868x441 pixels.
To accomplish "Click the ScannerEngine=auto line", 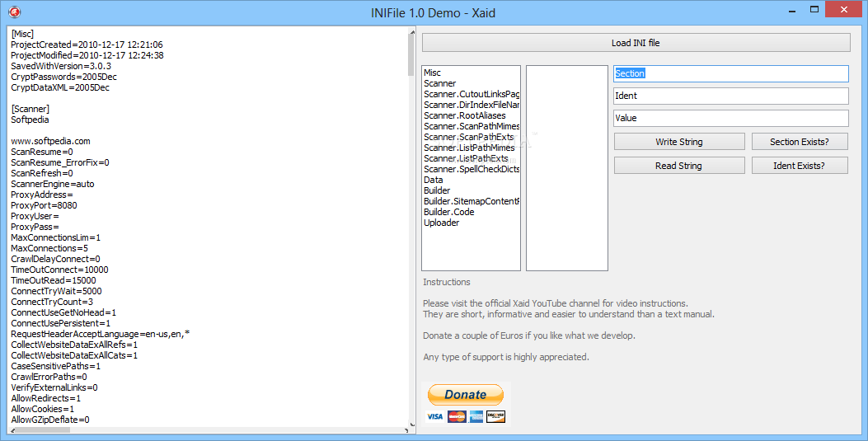I will pos(53,185).
